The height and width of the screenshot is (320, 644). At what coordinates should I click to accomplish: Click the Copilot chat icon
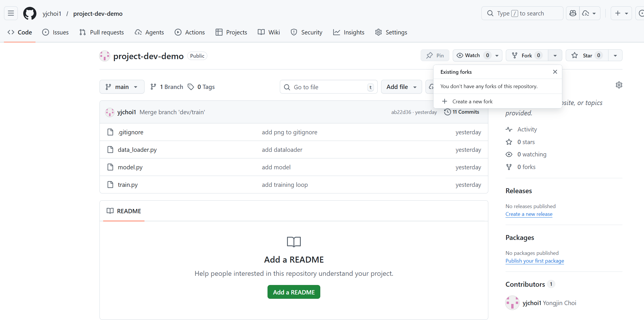[x=573, y=13]
